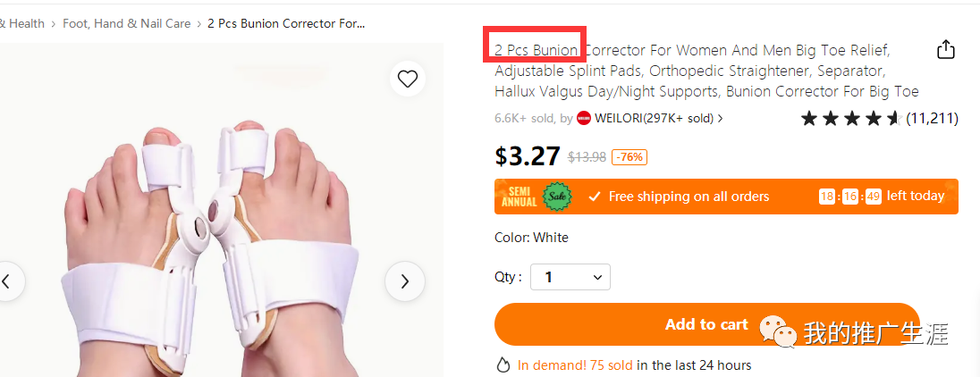The image size is (980, 377).
Task: Click the flame icon by In demand
Action: coord(503,364)
